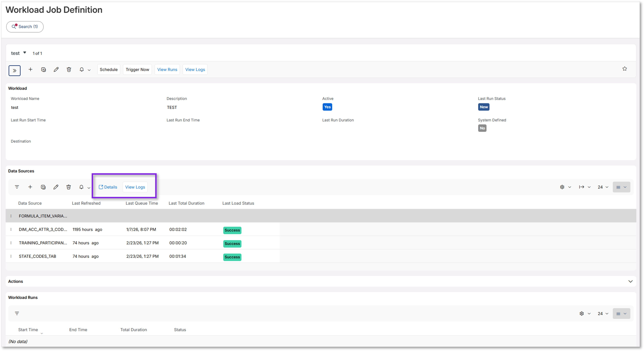Image resolution: width=644 pixels, height=351 pixels.
Task: Sort by Last Refreshed column header
Action: pos(86,203)
